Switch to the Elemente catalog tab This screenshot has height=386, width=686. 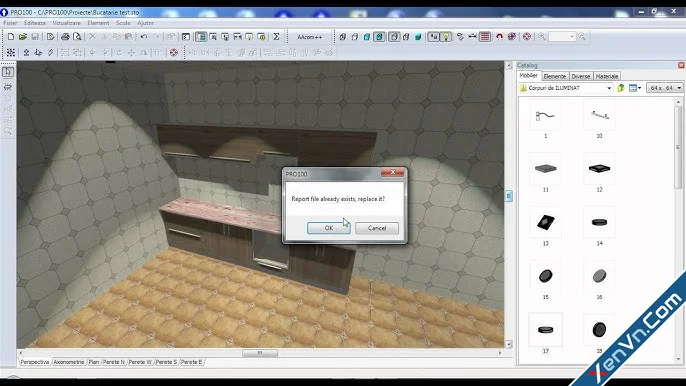point(555,76)
